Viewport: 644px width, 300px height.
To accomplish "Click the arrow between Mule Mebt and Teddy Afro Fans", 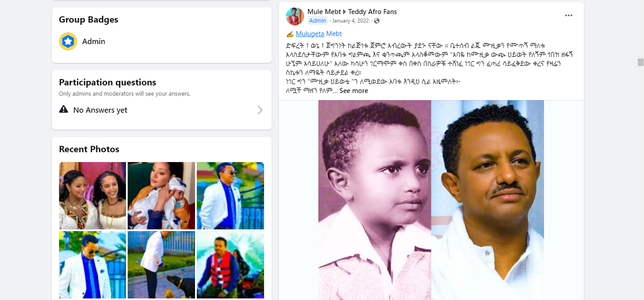I will pos(344,11).
